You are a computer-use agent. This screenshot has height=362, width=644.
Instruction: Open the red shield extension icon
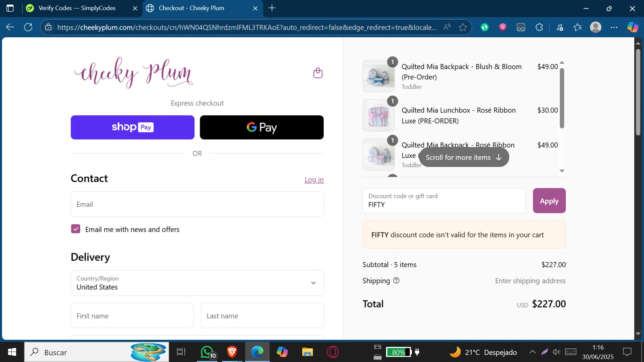click(503, 27)
